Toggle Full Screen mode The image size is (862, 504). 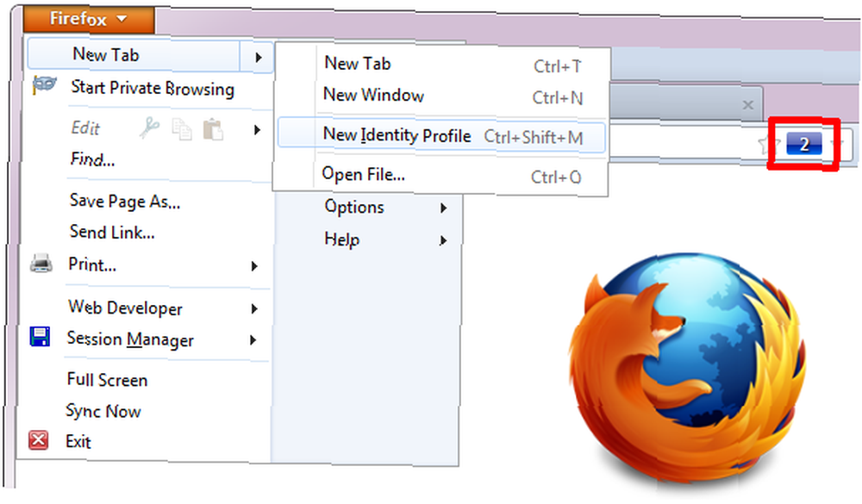tap(107, 380)
